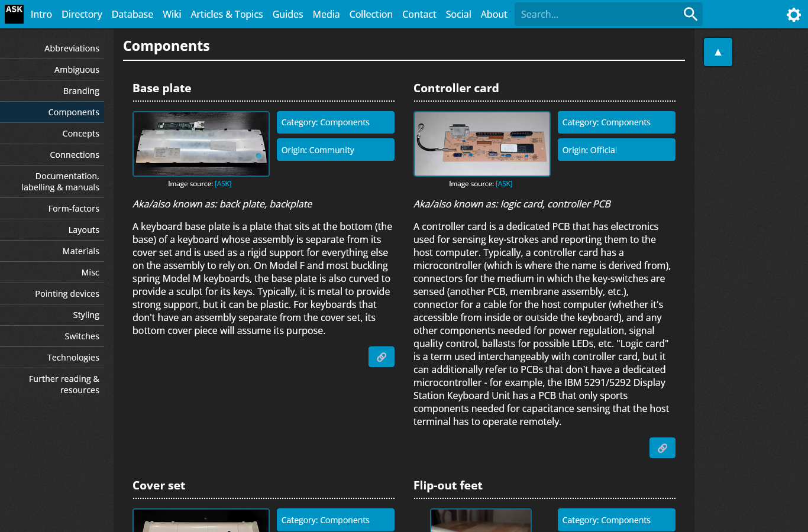
Task: Click the scroll-to-top arrow button
Action: (718, 52)
